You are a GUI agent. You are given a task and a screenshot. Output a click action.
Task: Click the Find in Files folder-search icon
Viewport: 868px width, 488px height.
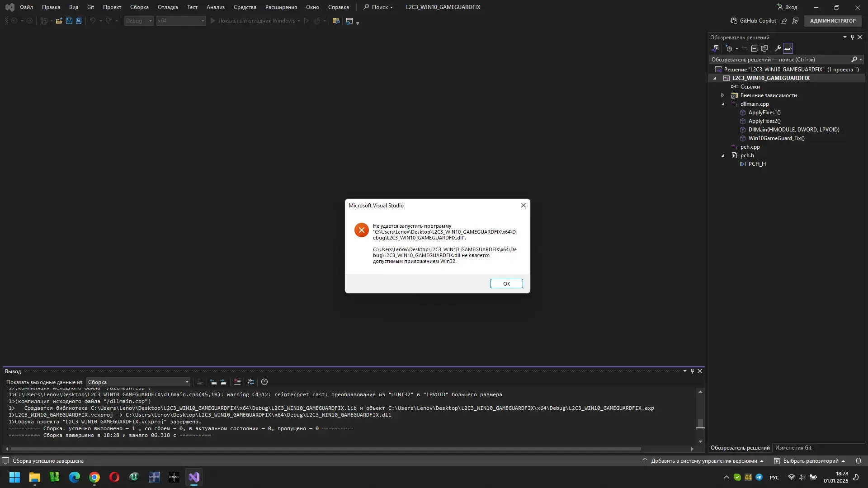coord(336,21)
